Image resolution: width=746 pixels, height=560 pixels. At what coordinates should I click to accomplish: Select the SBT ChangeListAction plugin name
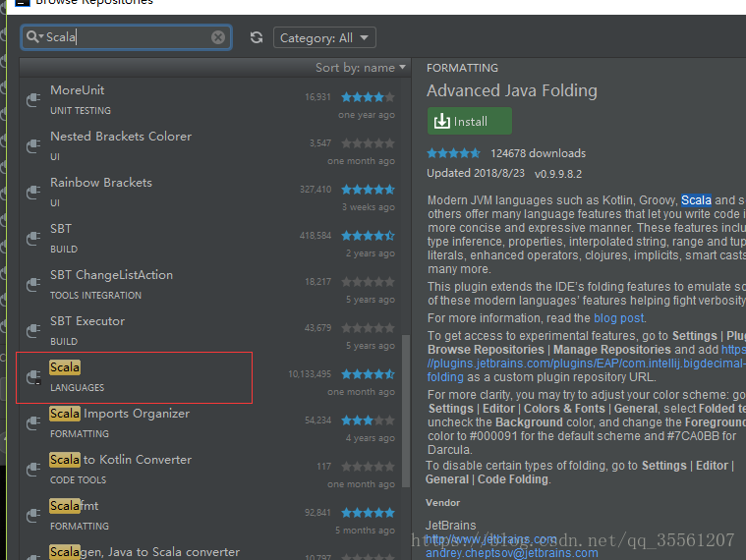pos(111,275)
